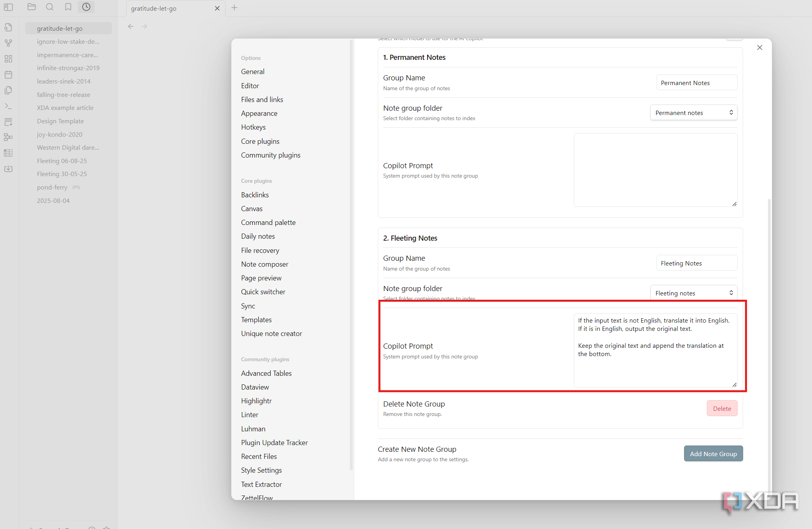The image size is (812, 529).
Task: Open General settings section
Action: coord(253,71)
